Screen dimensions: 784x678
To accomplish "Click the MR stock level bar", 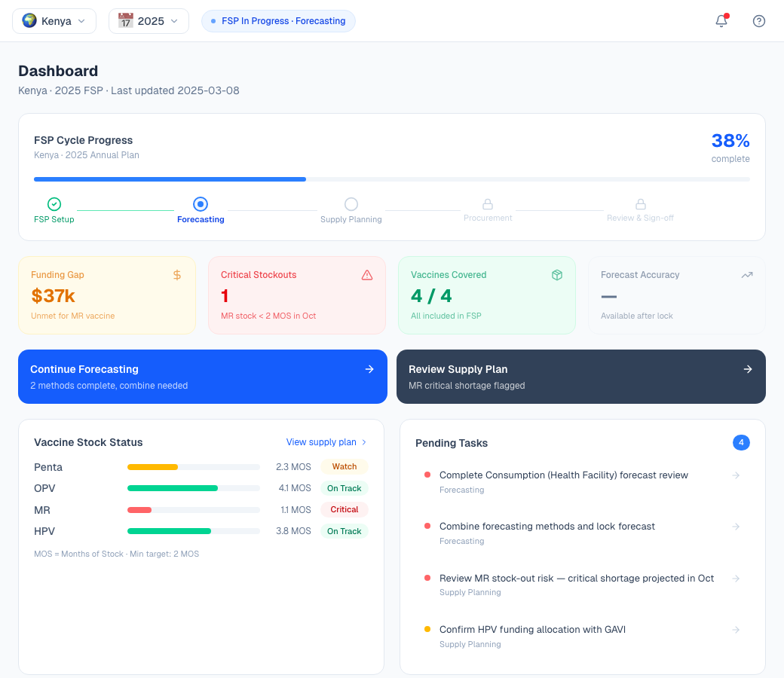I will click(x=194, y=510).
